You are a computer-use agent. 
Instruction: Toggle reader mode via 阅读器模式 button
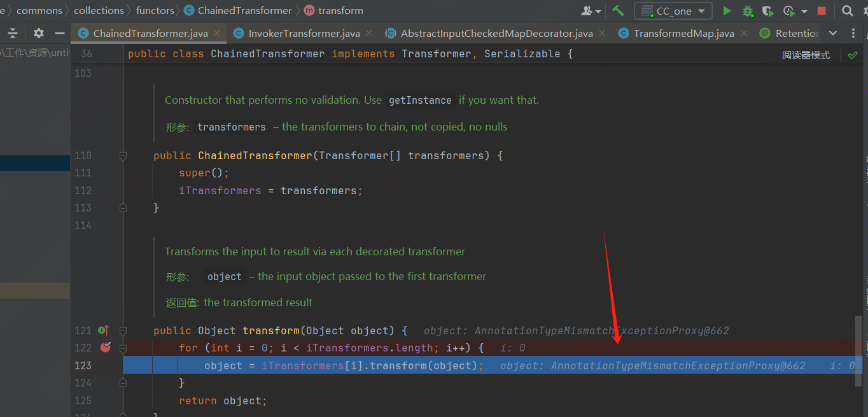[806, 55]
